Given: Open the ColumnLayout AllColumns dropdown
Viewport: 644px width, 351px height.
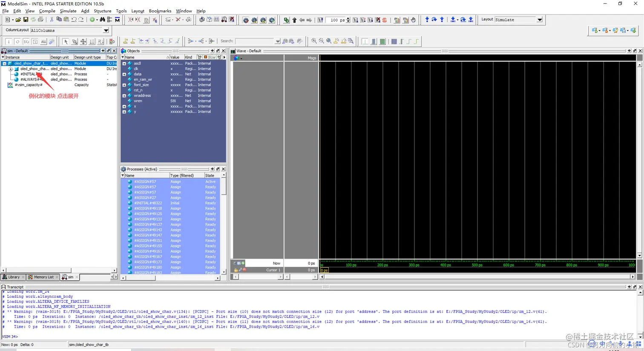Looking at the screenshot, I should pyautogui.click(x=106, y=31).
